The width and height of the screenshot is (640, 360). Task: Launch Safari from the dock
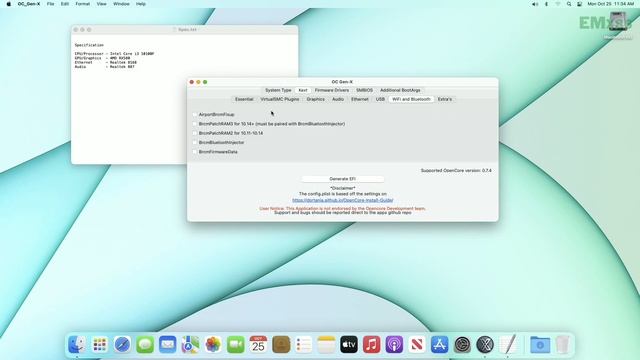pyautogui.click(x=122, y=345)
